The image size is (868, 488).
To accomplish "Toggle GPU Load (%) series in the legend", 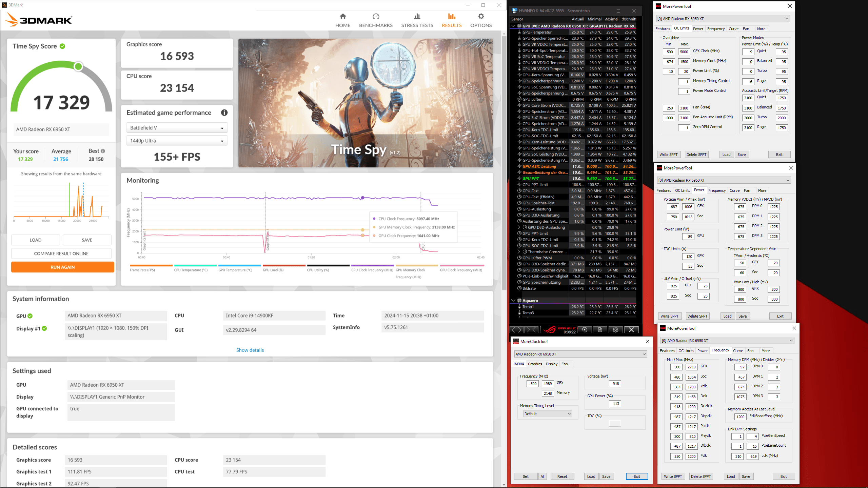I will click(x=273, y=270).
